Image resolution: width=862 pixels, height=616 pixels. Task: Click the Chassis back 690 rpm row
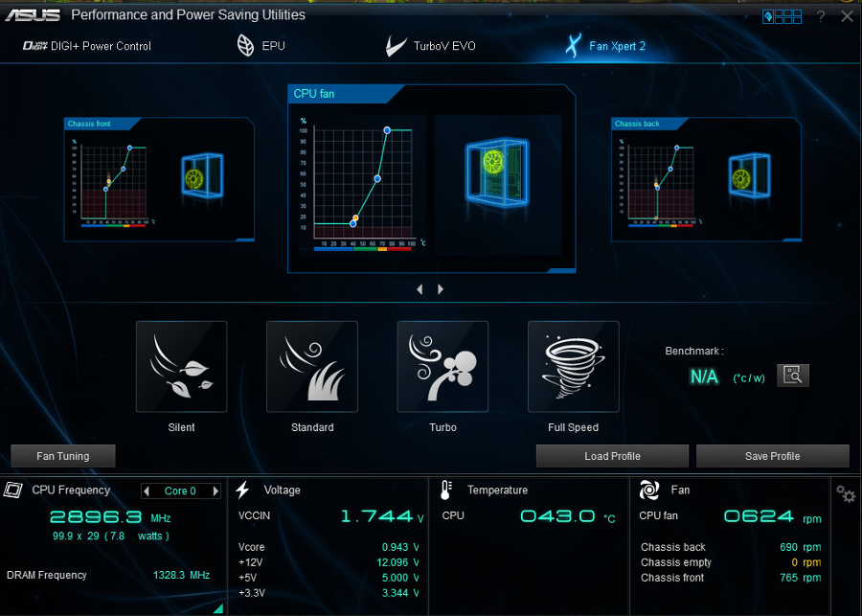731,547
